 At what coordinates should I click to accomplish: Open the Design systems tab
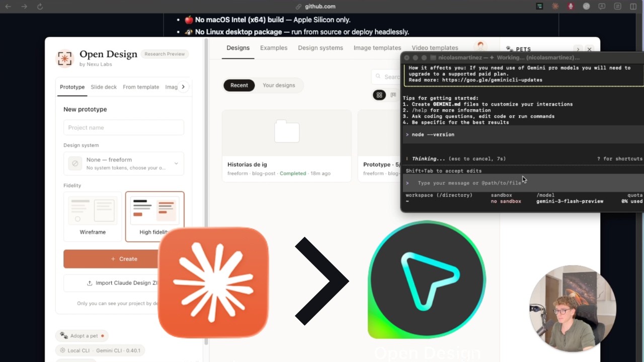pyautogui.click(x=320, y=48)
